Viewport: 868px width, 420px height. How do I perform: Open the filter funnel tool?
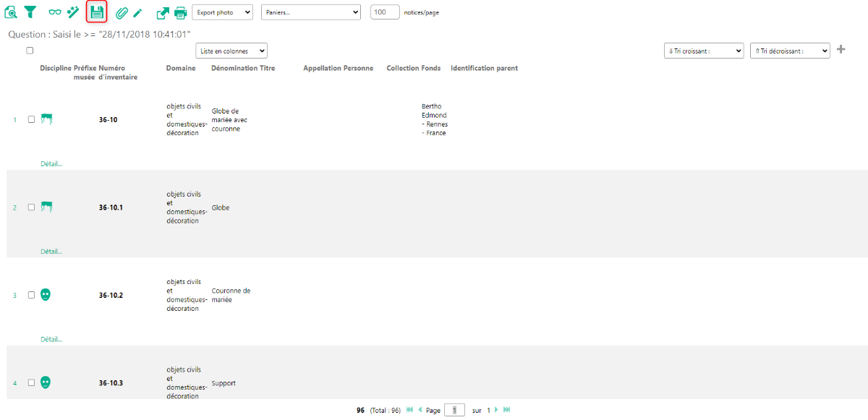[30, 12]
